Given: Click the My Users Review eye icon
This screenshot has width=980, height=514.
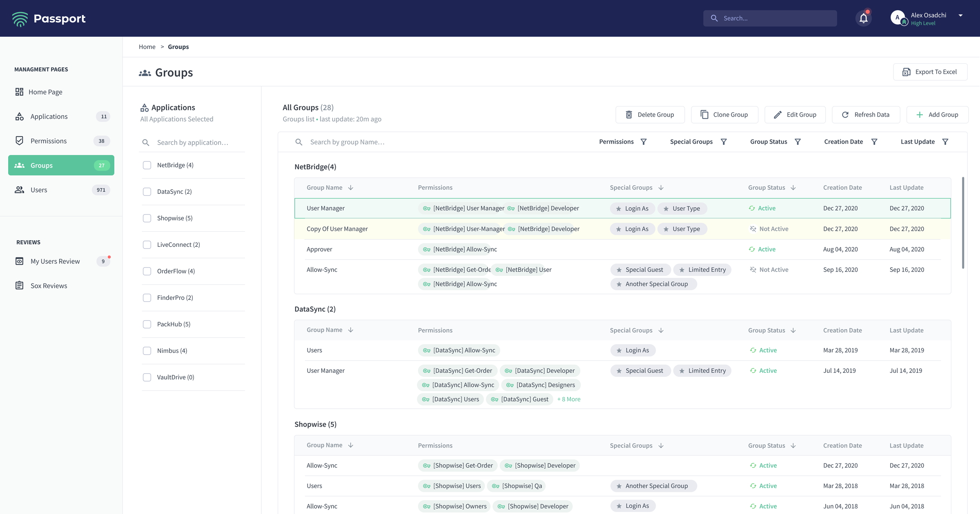Looking at the screenshot, I should pos(19,261).
